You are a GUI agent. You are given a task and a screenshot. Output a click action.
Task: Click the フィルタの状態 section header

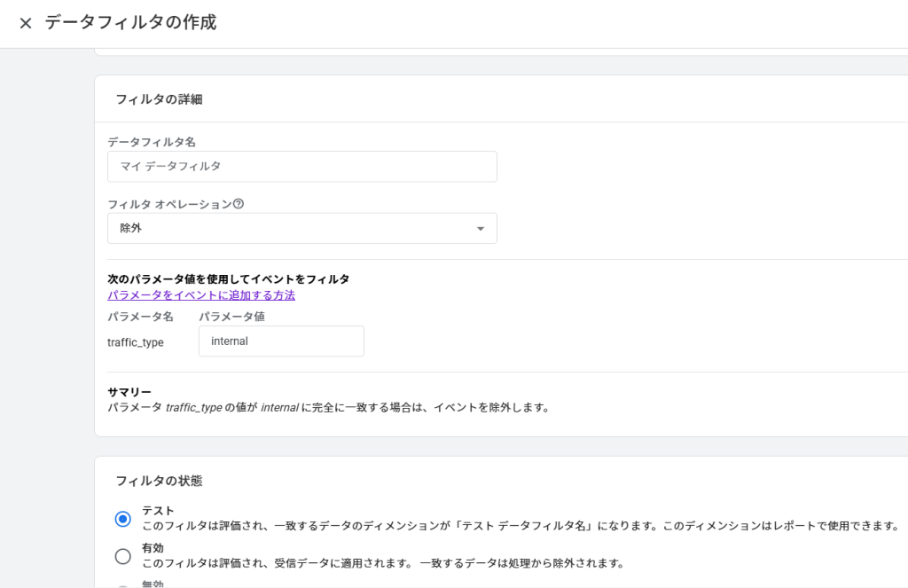click(x=159, y=481)
